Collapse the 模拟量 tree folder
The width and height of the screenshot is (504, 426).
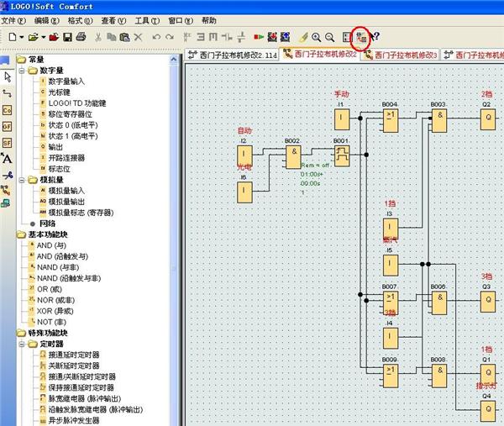pyautogui.click(x=22, y=180)
